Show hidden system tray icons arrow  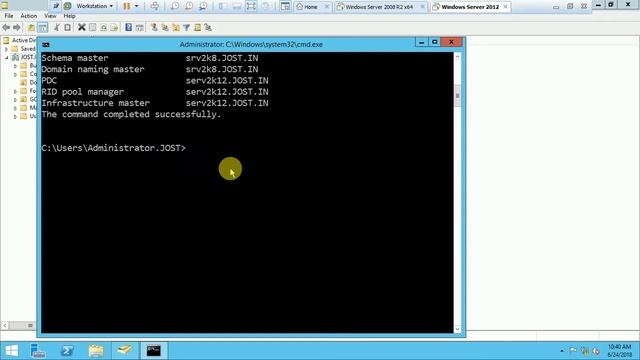562,351
